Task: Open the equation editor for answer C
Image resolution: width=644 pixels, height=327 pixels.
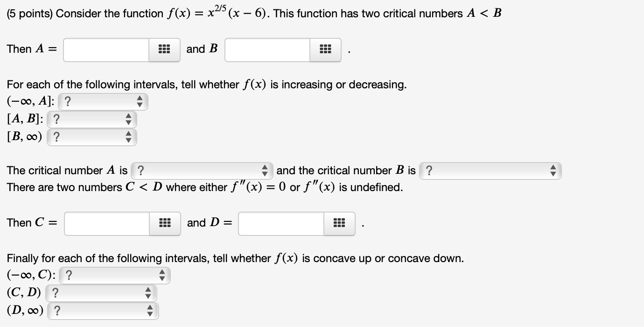Action: (165, 223)
